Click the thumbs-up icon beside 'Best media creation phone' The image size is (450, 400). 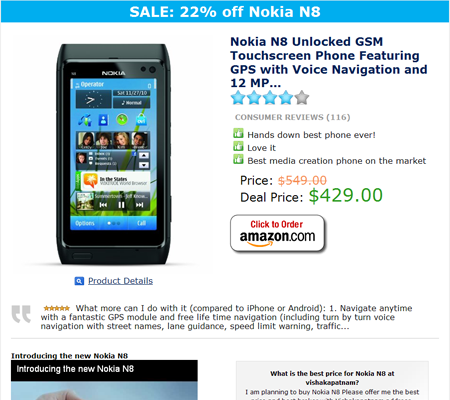click(x=238, y=159)
